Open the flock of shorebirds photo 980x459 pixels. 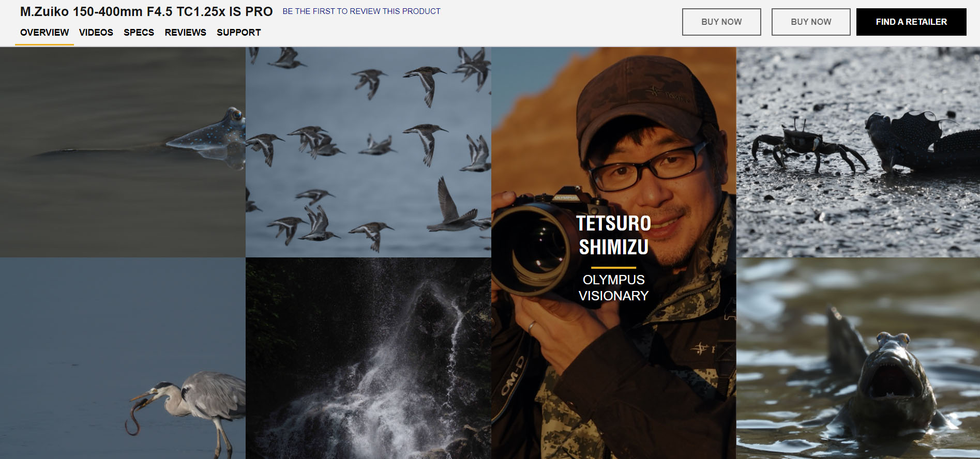click(368, 152)
